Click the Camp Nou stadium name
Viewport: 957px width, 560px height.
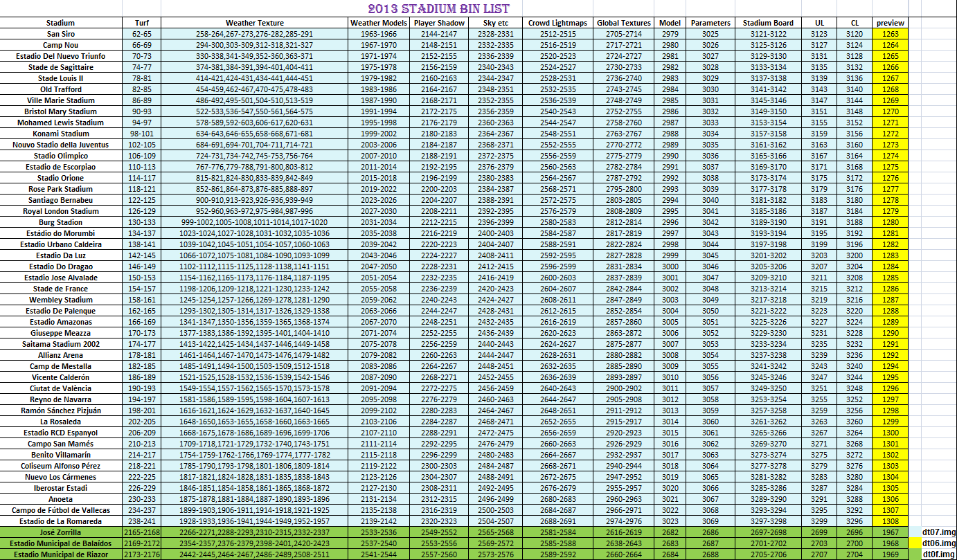point(61,45)
